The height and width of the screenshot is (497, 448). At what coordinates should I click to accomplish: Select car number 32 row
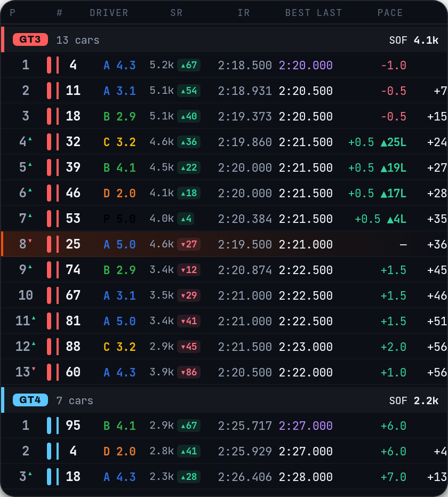pos(224,142)
